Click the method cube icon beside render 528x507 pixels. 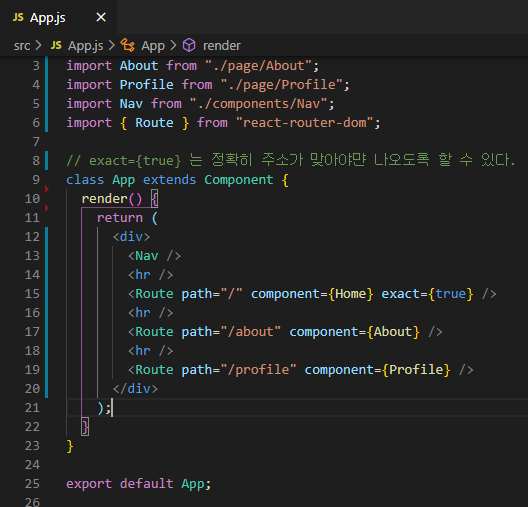[189, 45]
